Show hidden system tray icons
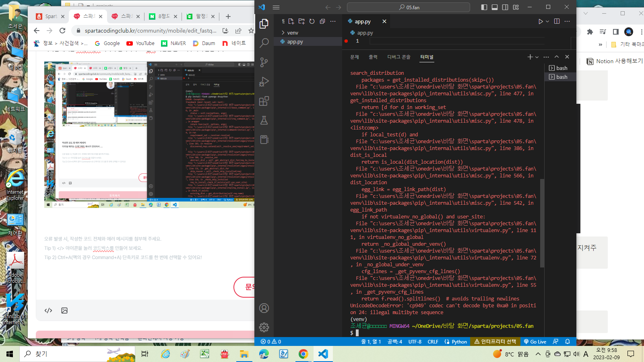The width and height of the screenshot is (644, 362). pyautogui.click(x=538, y=354)
